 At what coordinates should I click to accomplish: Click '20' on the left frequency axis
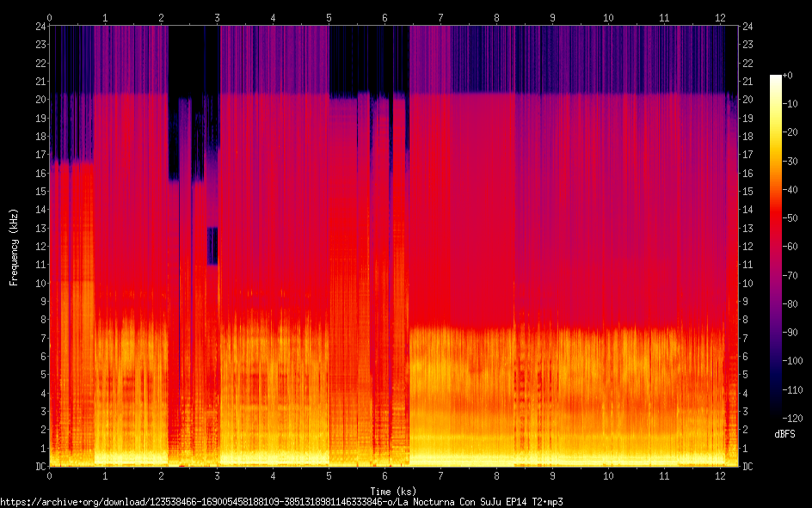point(40,100)
